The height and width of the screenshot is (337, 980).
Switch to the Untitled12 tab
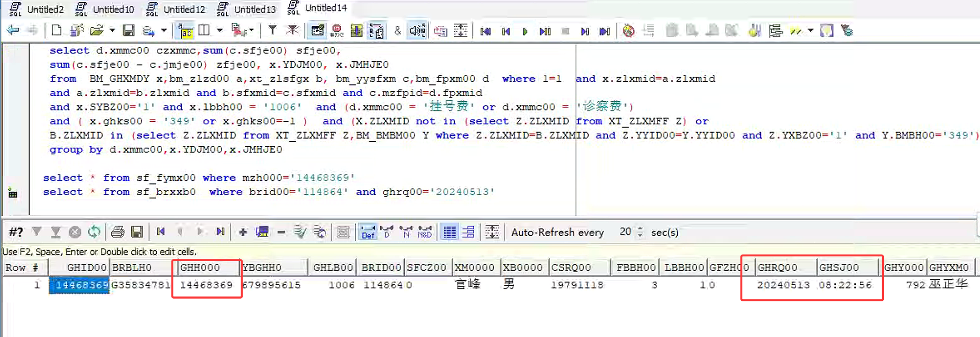(x=176, y=9)
